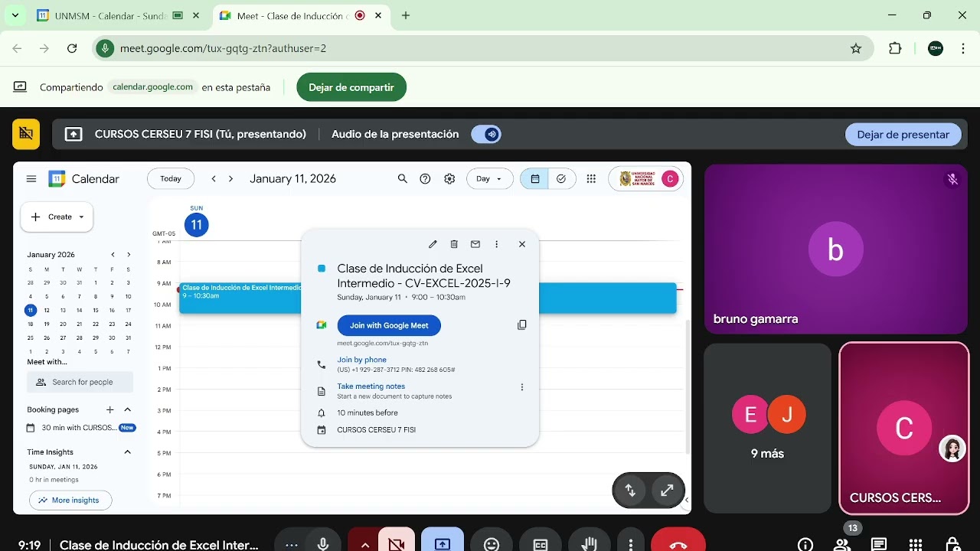Open host controls lock icon

click(x=952, y=545)
